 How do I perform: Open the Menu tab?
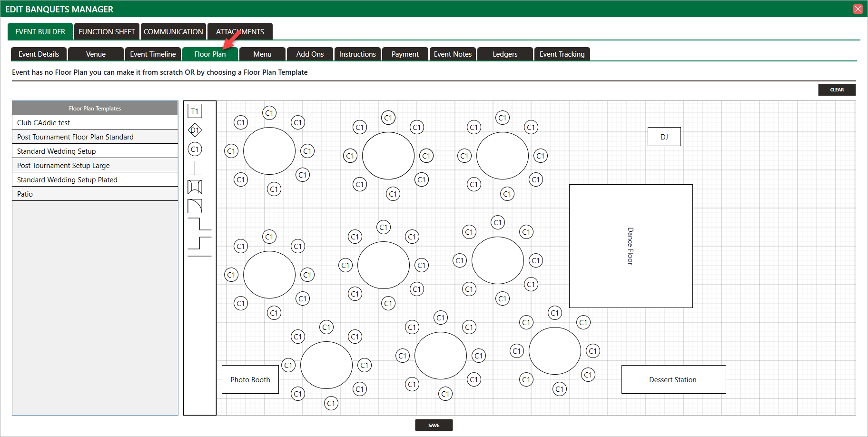[x=262, y=54]
